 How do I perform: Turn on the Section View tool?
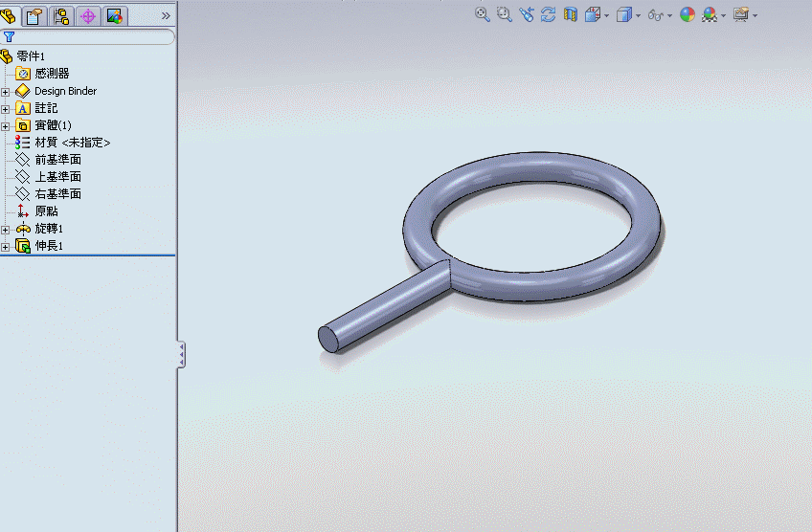tap(571, 14)
